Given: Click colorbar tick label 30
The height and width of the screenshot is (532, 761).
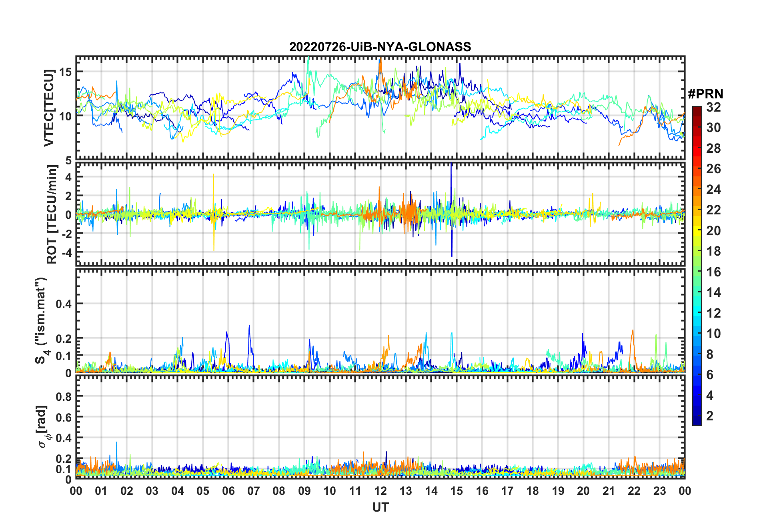Looking at the screenshot, I should [714, 128].
